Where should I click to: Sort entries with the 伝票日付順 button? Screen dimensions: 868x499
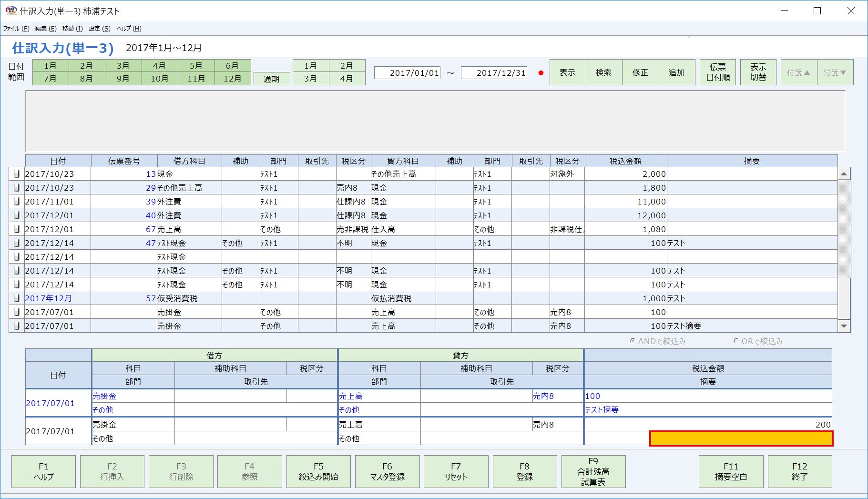coord(717,72)
